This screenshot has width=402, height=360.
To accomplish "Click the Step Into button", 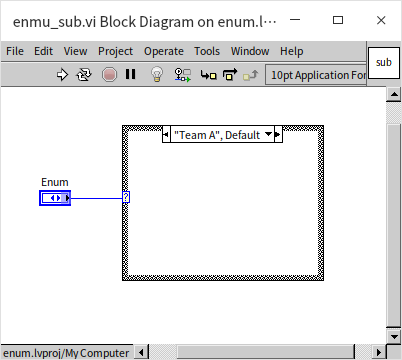I will (208, 75).
